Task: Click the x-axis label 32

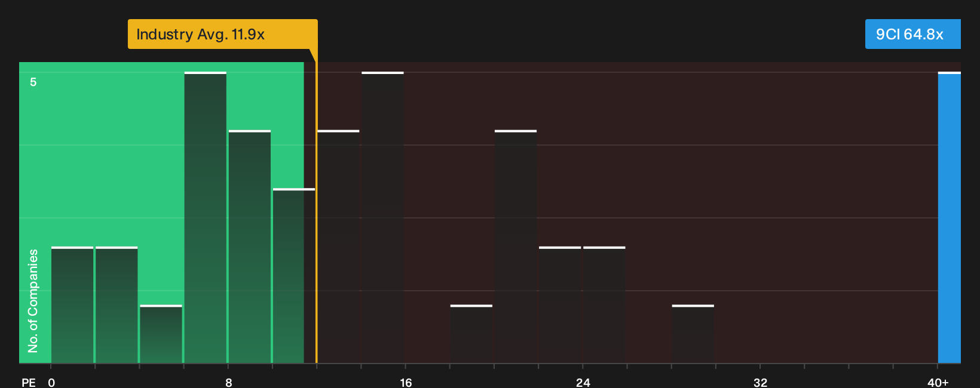Action: [x=760, y=382]
